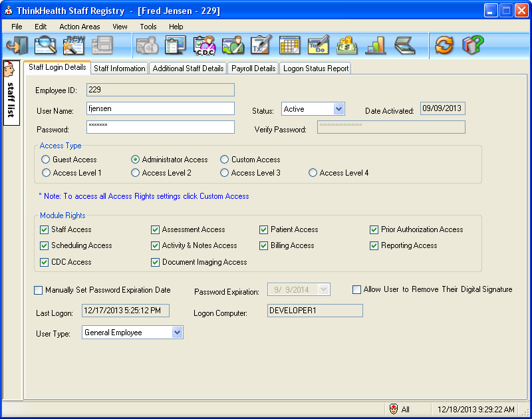This screenshot has width=532, height=419.
Task: Click the new staff record icon
Action: coord(74,45)
